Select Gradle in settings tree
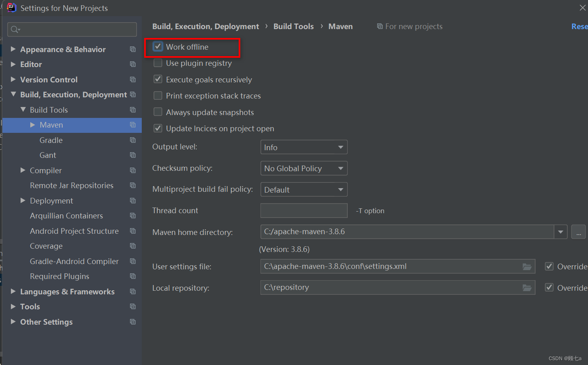Image resolution: width=588 pixels, height=365 pixels. click(51, 140)
